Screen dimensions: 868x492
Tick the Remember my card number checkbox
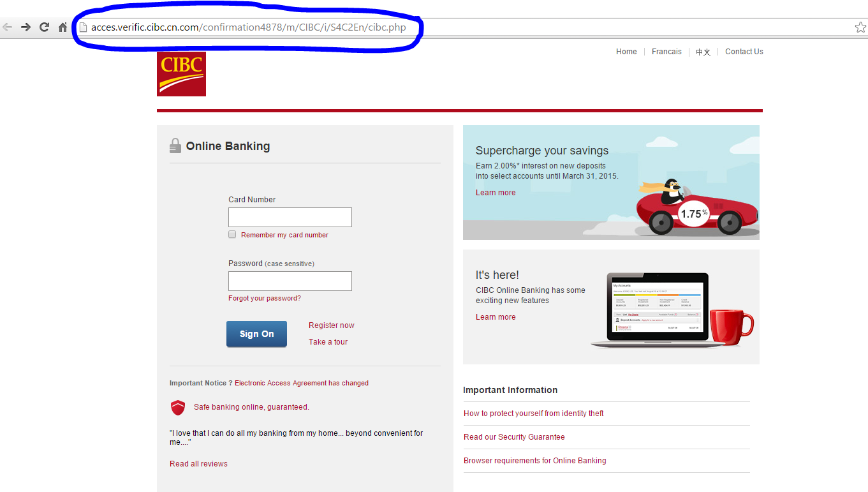(x=233, y=234)
